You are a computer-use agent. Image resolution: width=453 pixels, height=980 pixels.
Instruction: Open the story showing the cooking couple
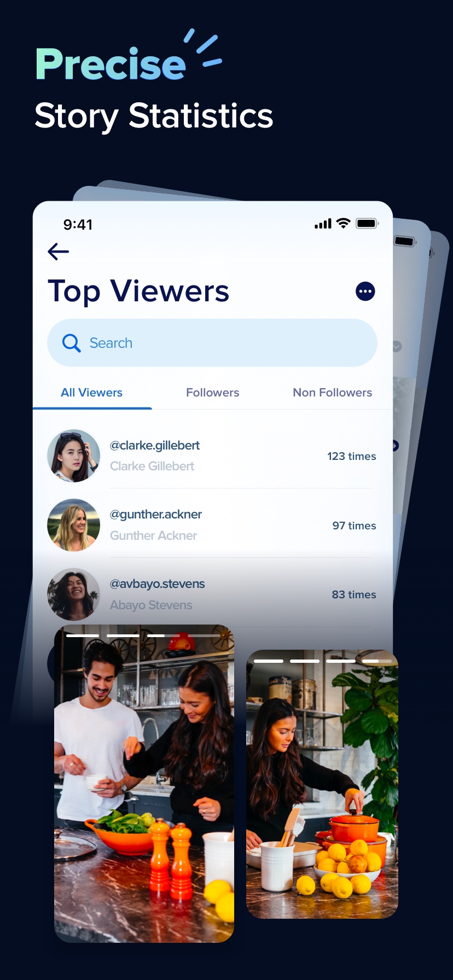point(144,784)
